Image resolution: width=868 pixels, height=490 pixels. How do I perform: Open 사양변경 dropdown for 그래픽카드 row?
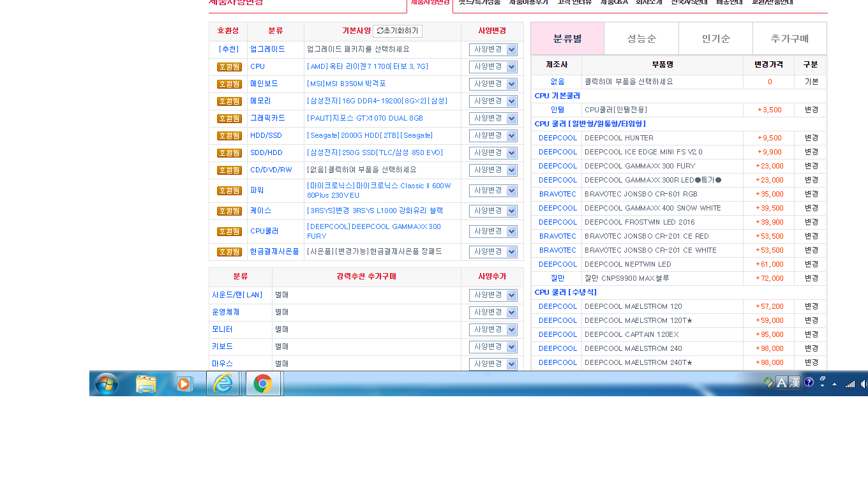pos(493,119)
